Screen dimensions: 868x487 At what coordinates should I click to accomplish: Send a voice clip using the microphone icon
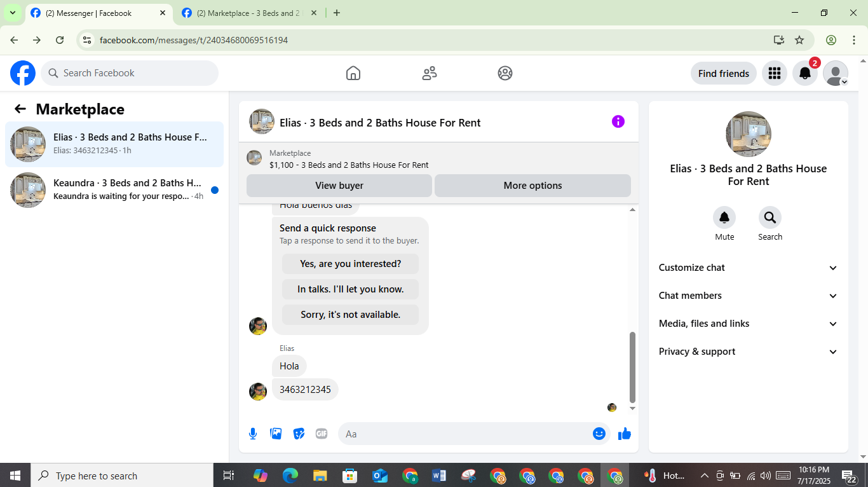pyautogui.click(x=253, y=434)
